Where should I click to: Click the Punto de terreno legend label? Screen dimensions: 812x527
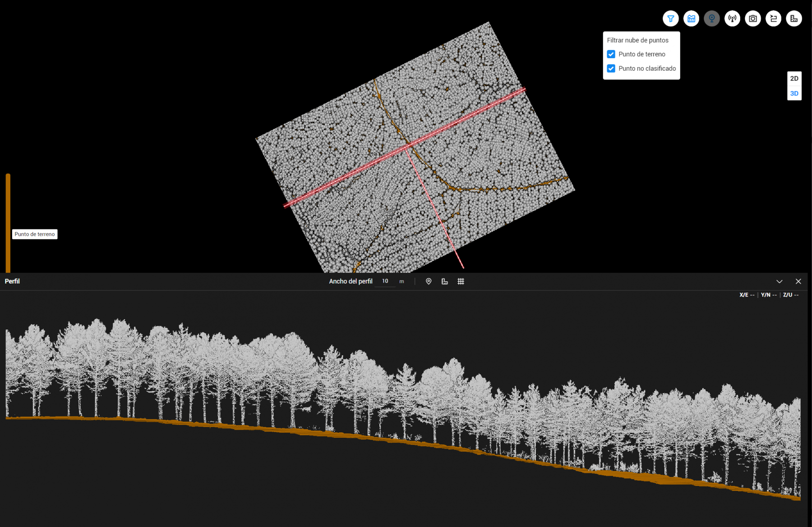pyautogui.click(x=35, y=234)
